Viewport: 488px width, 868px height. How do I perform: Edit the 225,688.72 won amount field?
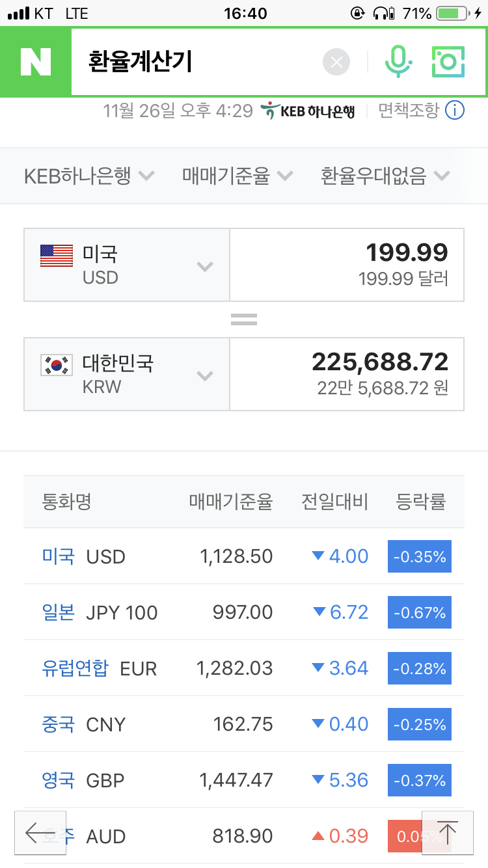point(347,374)
